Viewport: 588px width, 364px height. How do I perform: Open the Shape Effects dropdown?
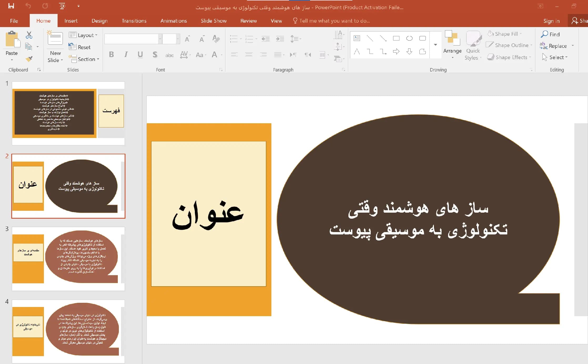coord(509,57)
